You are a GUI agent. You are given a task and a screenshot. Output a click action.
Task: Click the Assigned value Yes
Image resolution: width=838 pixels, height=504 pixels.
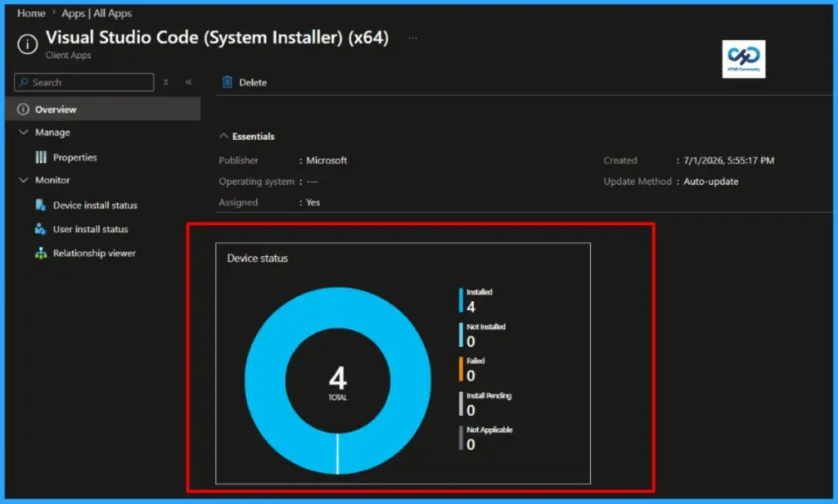313,203
